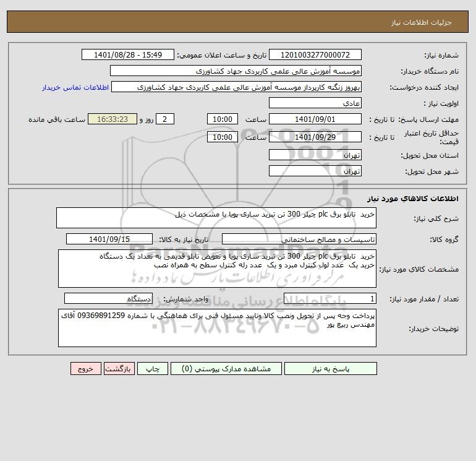The height and width of the screenshot is (461, 476).
Task: Click the general description شرح کلی نیاز box
Action: tap(216, 218)
